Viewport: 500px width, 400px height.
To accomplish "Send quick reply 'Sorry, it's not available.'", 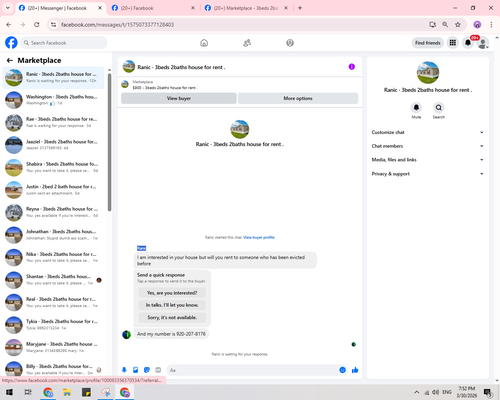I will [172, 317].
